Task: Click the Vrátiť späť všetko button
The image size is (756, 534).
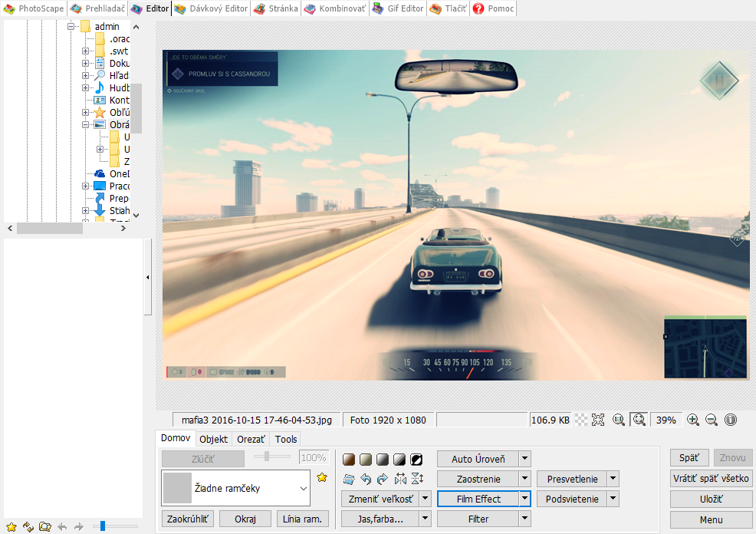Action: [711, 479]
